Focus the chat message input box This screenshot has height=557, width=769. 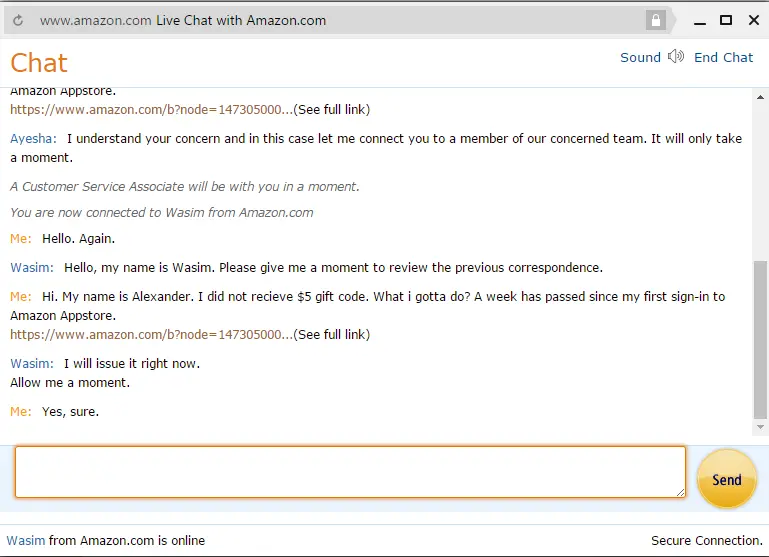[x=350, y=472]
